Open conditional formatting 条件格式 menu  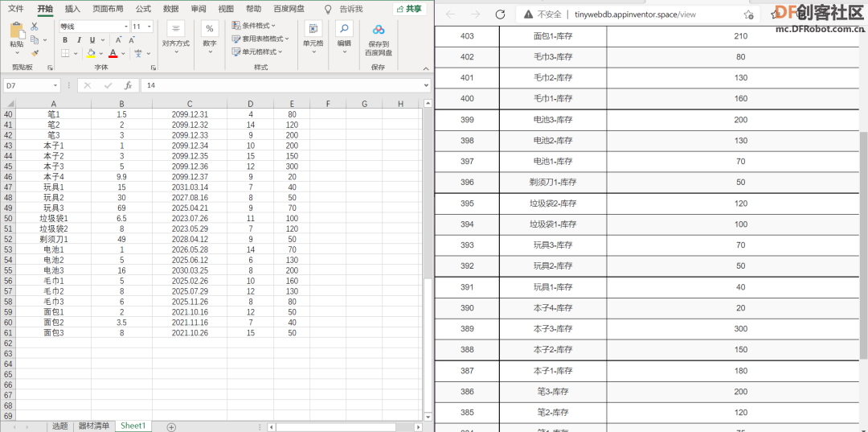point(253,26)
